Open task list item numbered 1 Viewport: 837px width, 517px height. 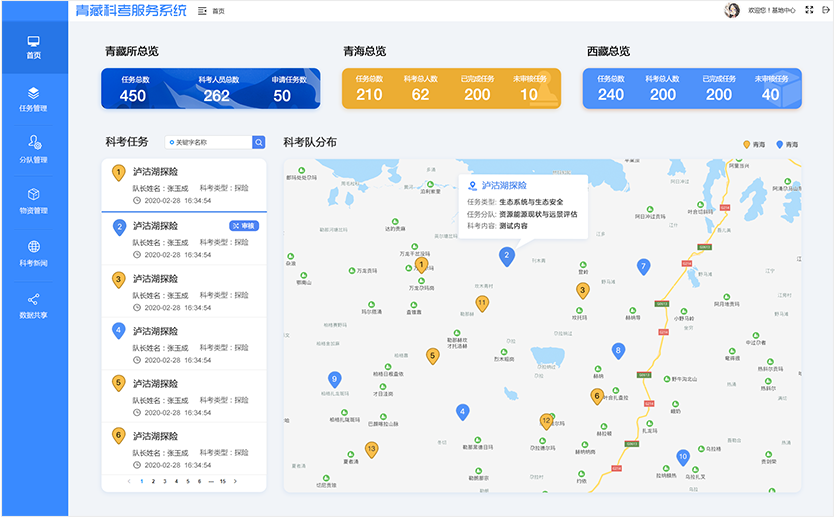pyautogui.click(x=184, y=185)
